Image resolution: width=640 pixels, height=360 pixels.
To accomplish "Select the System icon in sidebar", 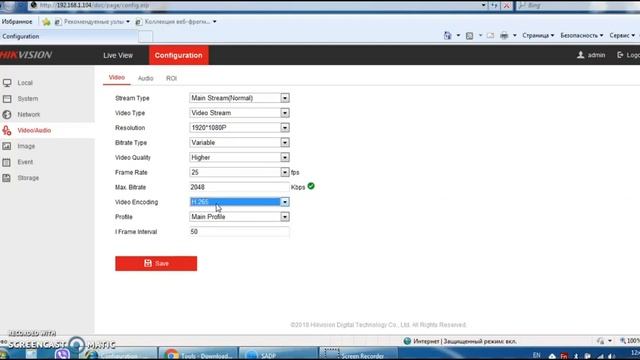I will (7, 99).
